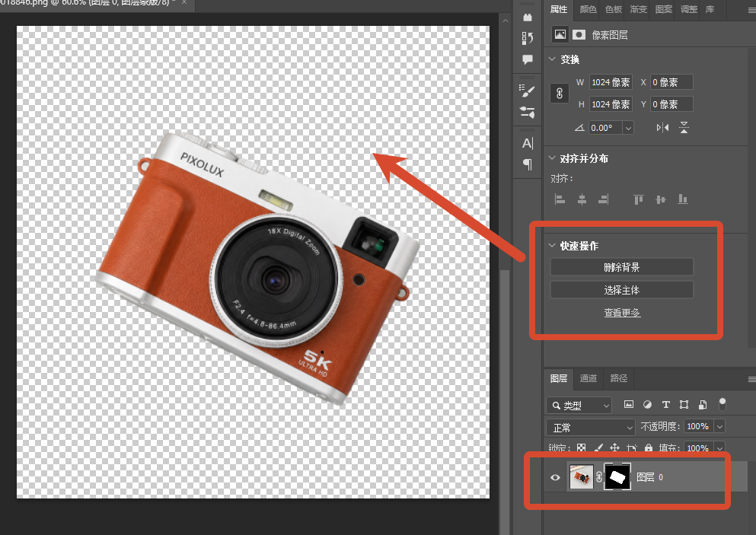Image resolution: width=756 pixels, height=535 pixels.
Task: Lock transparent pixels of the layer
Action: point(582,448)
